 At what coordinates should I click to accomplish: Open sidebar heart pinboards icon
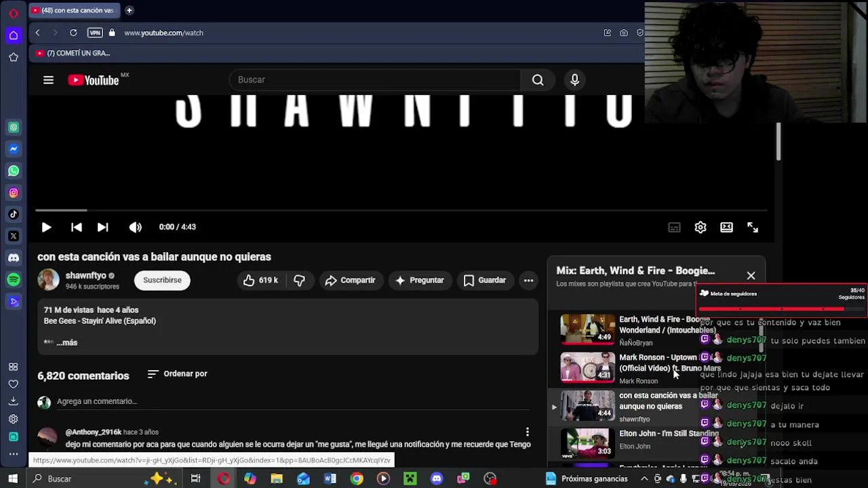(x=14, y=384)
